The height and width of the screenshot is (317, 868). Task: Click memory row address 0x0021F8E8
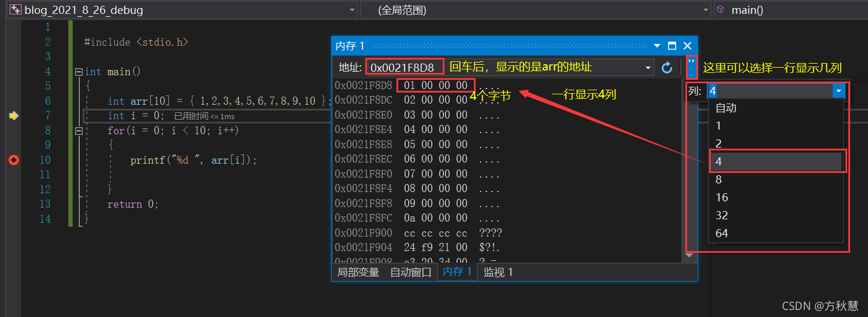click(363, 145)
